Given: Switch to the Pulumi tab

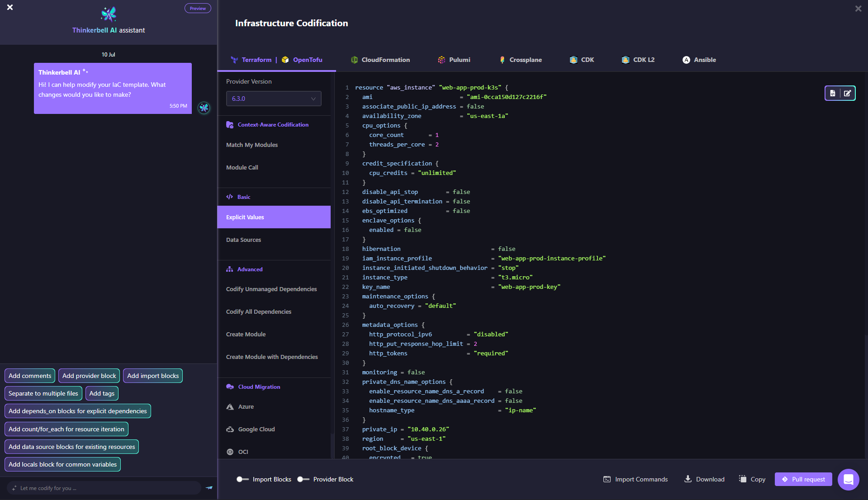Looking at the screenshot, I should pos(454,60).
